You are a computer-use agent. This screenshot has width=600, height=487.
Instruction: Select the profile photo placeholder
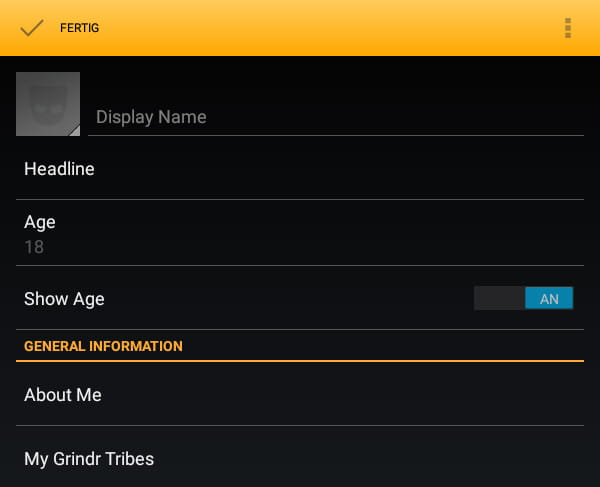(x=48, y=104)
